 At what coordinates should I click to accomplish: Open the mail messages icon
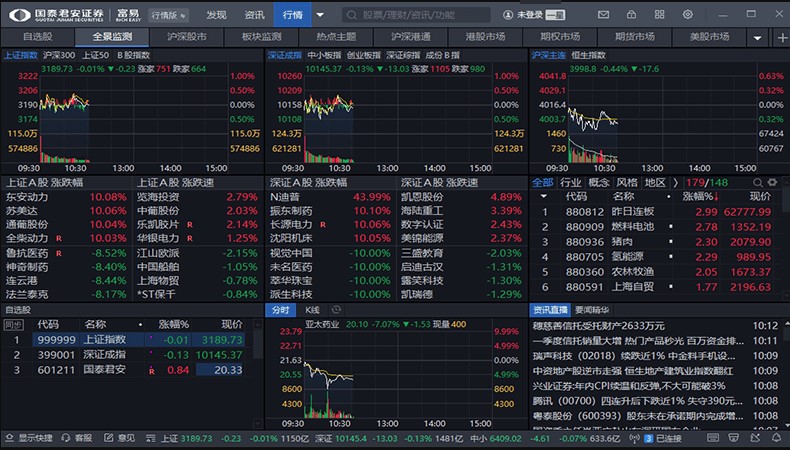pyautogui.click(x=603, y=15)
